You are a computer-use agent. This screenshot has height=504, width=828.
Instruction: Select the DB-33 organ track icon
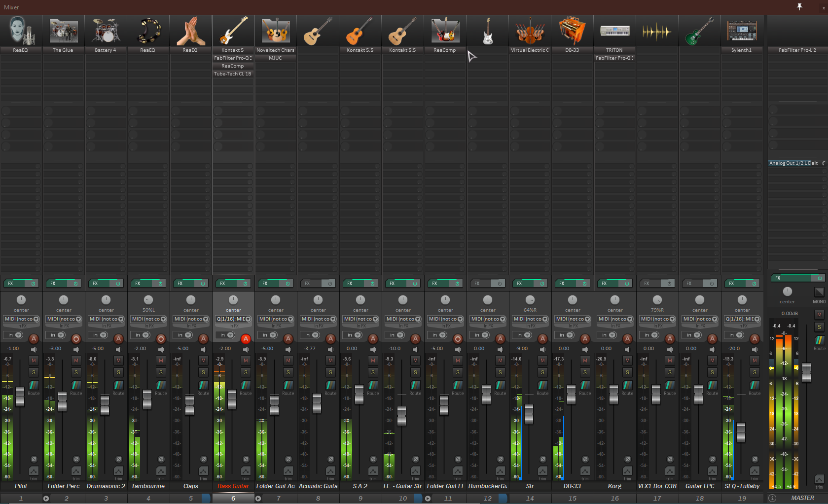[573, 31]
